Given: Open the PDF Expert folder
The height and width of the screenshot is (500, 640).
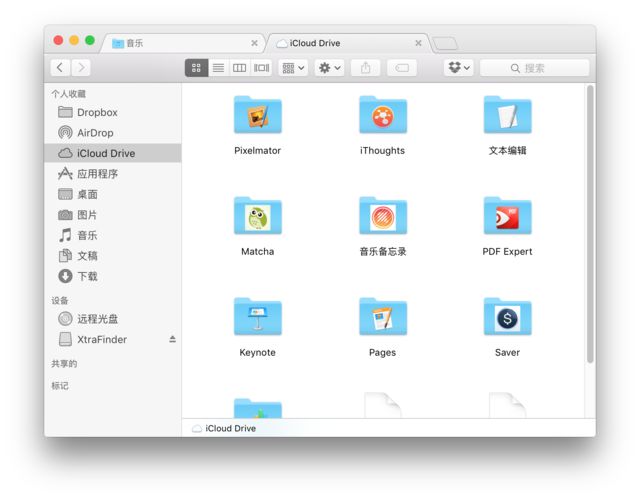Looking at the screenshot, I should click(x=507, y=216).
